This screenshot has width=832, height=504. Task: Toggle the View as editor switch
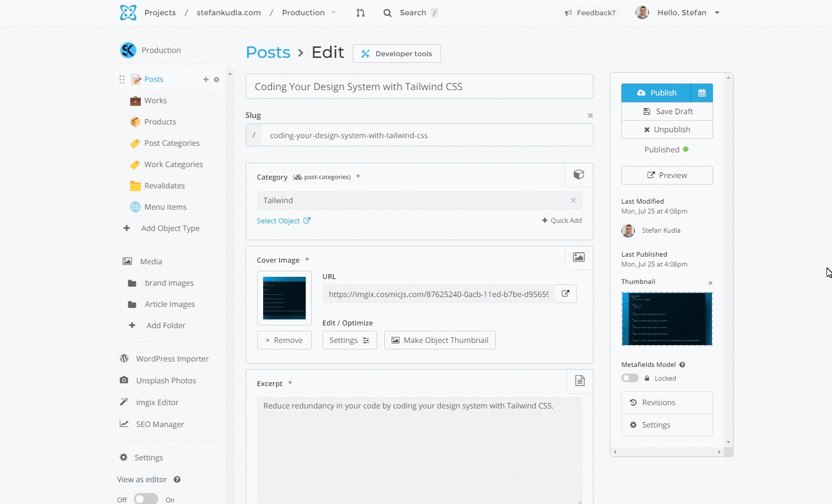[146, 499]
